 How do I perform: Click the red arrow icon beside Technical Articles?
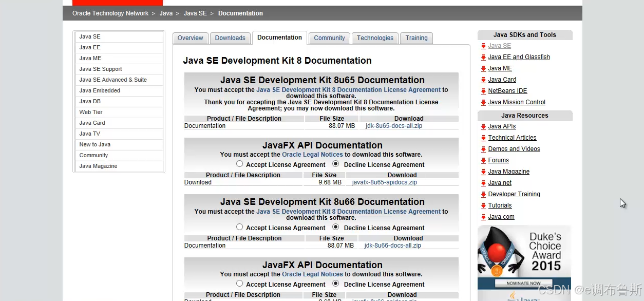point(483,138)
